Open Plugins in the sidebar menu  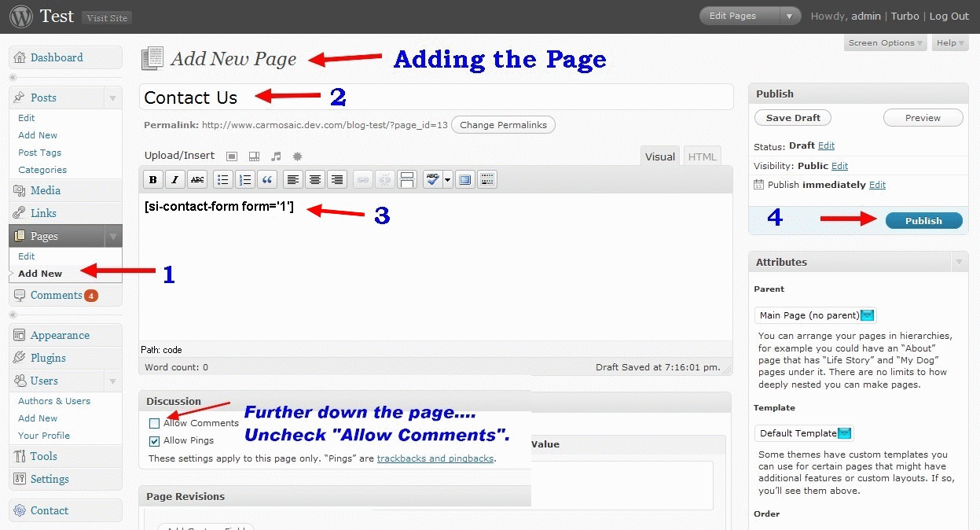(x=48, y=358)
